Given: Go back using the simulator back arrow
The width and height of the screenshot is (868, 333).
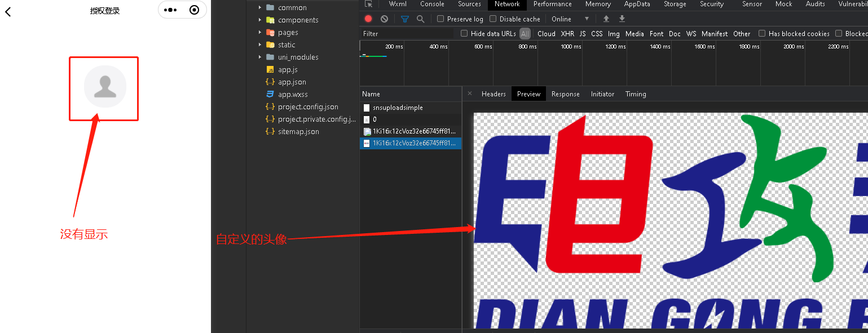Looking at the screenshot, I should tap(8, 11).
